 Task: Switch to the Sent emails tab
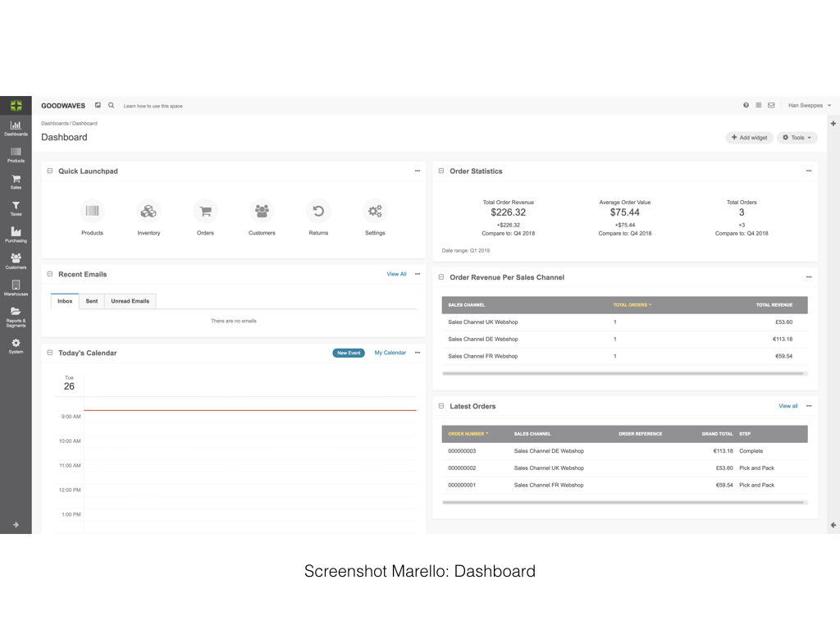tap(92, 301)
